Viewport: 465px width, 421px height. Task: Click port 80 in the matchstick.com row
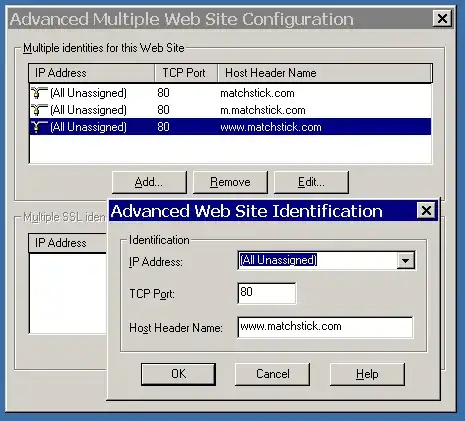point(163,93)
